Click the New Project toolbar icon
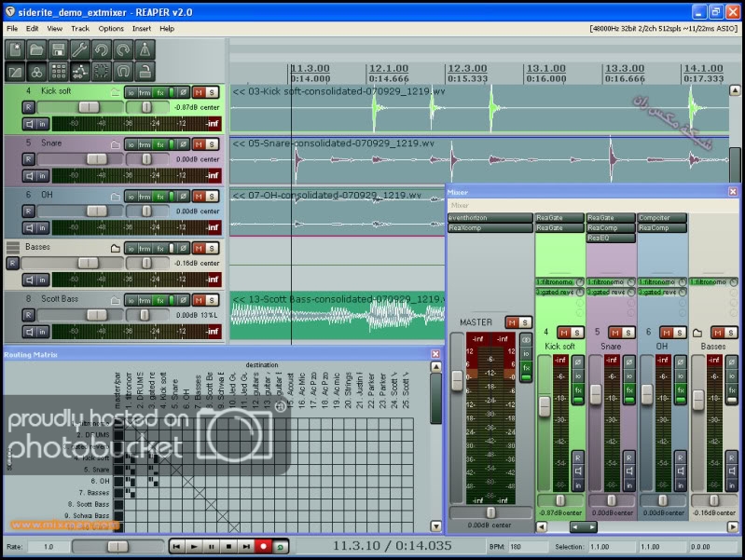 click(x=15, y=50)
